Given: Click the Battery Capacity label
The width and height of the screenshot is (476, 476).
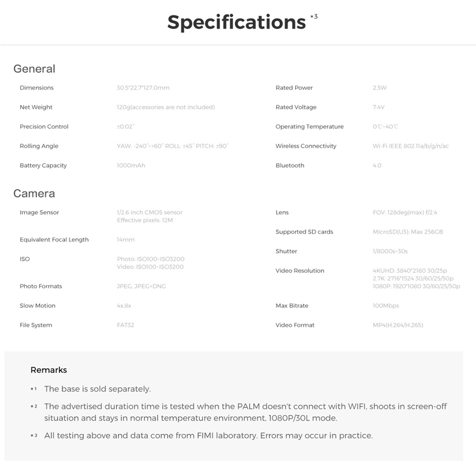Looking at the screenshot, I should (43, 166).
